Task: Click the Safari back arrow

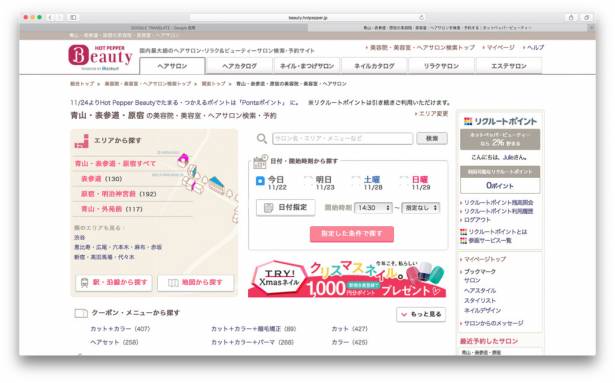Action: click(x=50, y=17)
